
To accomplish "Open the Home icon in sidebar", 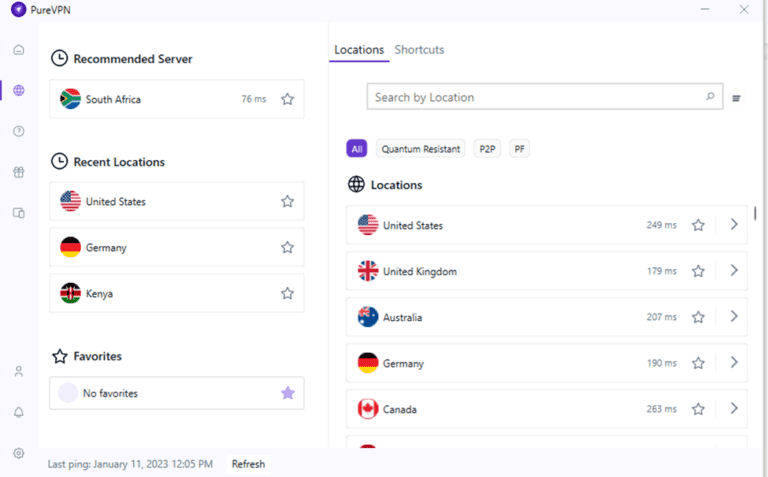I will pos(18,50).
